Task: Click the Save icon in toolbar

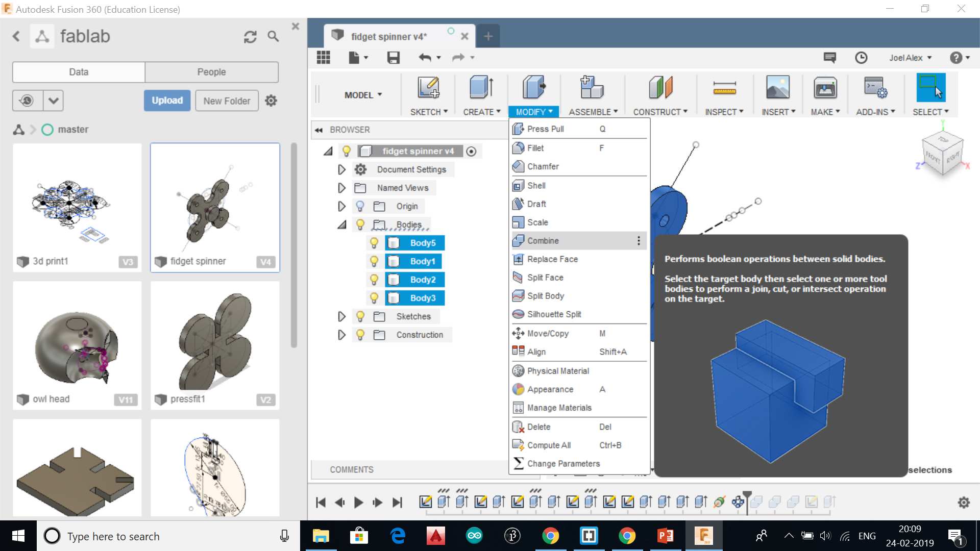Action: (393, 58)
